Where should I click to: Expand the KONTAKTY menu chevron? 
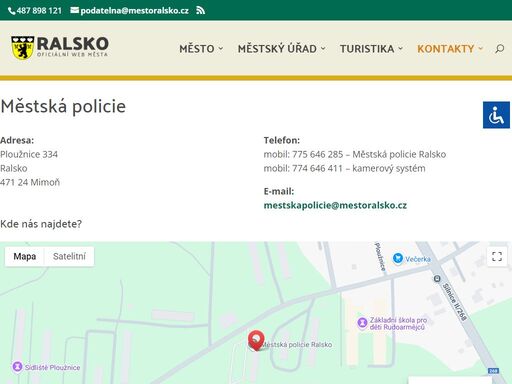480,49
